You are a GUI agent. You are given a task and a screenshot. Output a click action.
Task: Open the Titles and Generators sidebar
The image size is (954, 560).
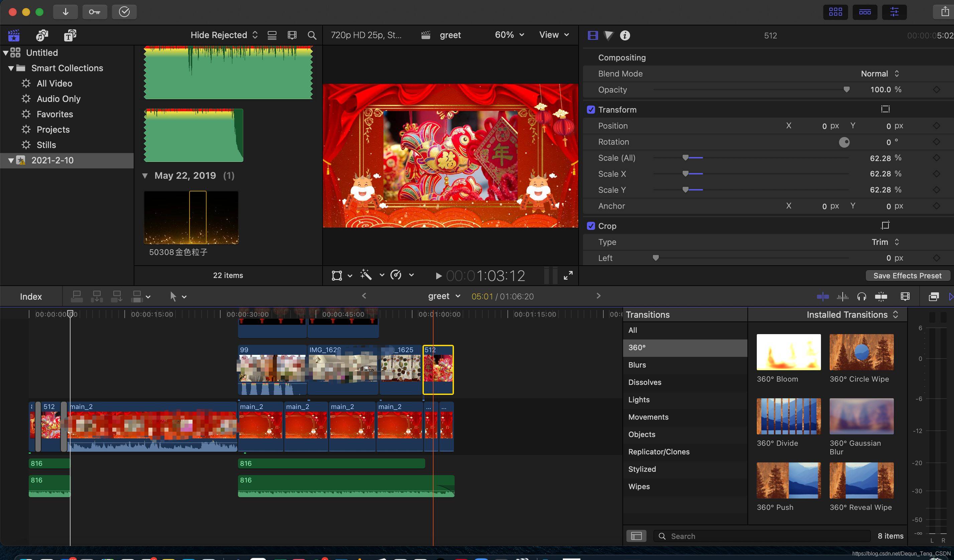(x=70, y=35)
